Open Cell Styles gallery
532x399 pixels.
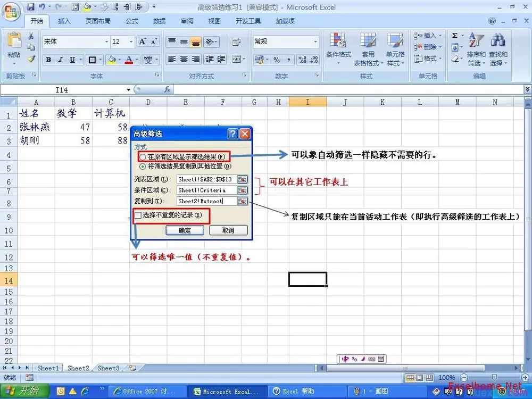(x=395, y=48)
